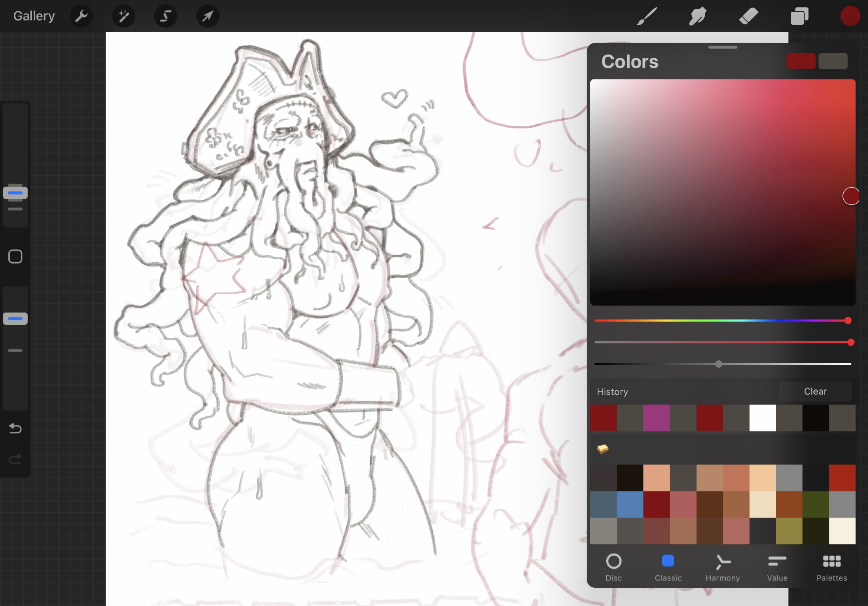Viewport: 868px width, 606px height.
Task: Open the Actions wrench menu
Action: [x=81, y=16]
